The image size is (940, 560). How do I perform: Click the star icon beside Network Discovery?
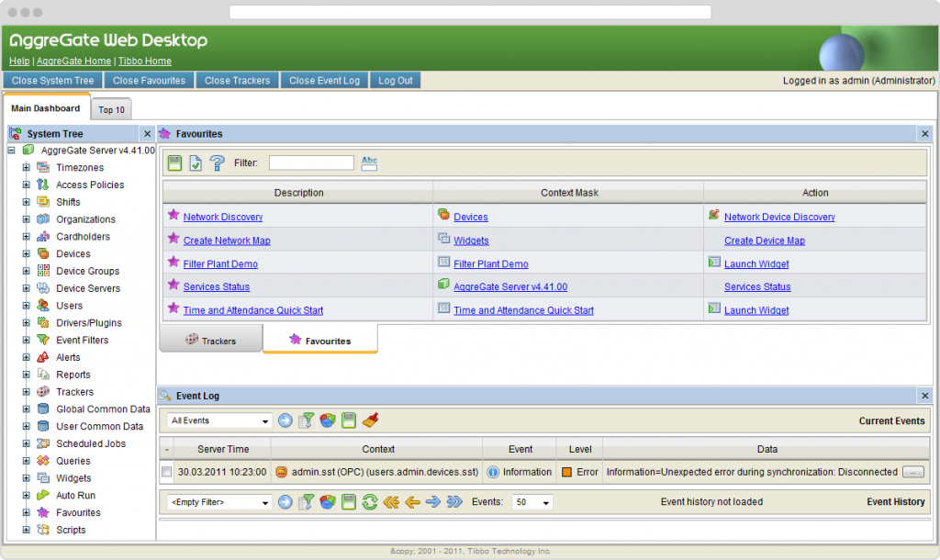pos(173,215)
